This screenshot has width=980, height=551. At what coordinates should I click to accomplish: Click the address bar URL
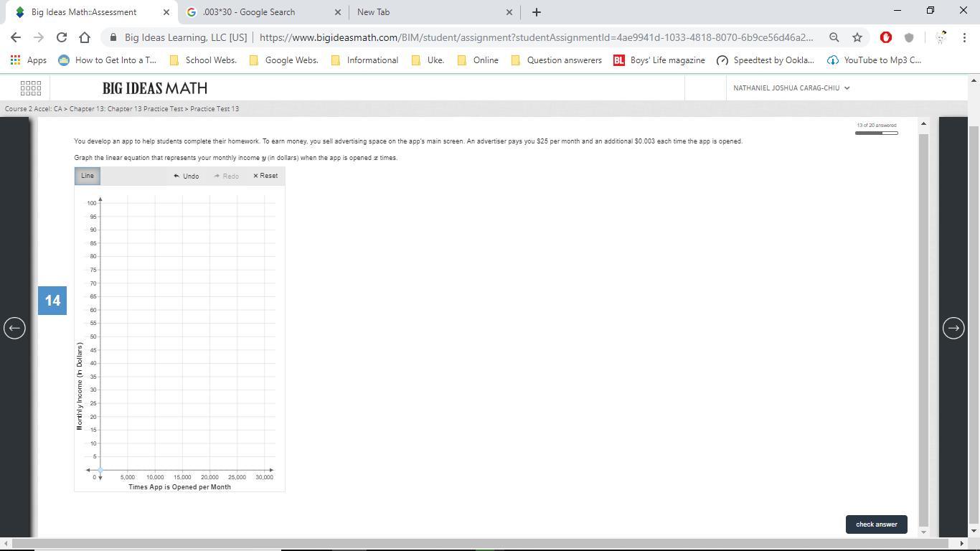click(x=537, y=37)
